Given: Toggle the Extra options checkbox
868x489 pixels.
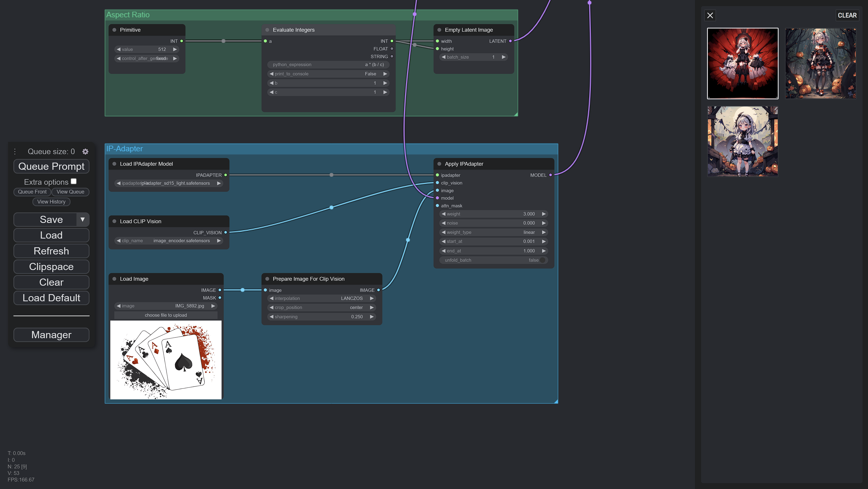Looking at the screenshot, I should (x=74, y=181).
